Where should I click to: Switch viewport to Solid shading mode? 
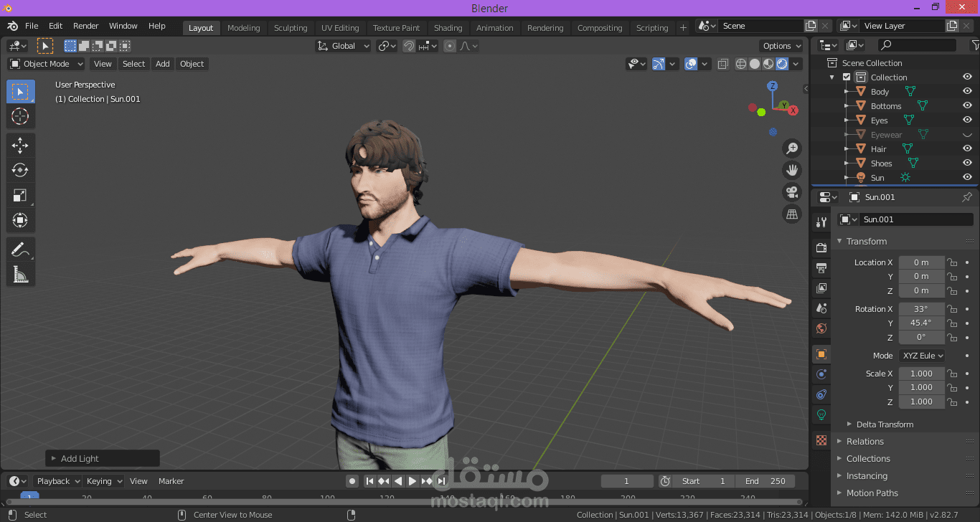pos(755,64)
